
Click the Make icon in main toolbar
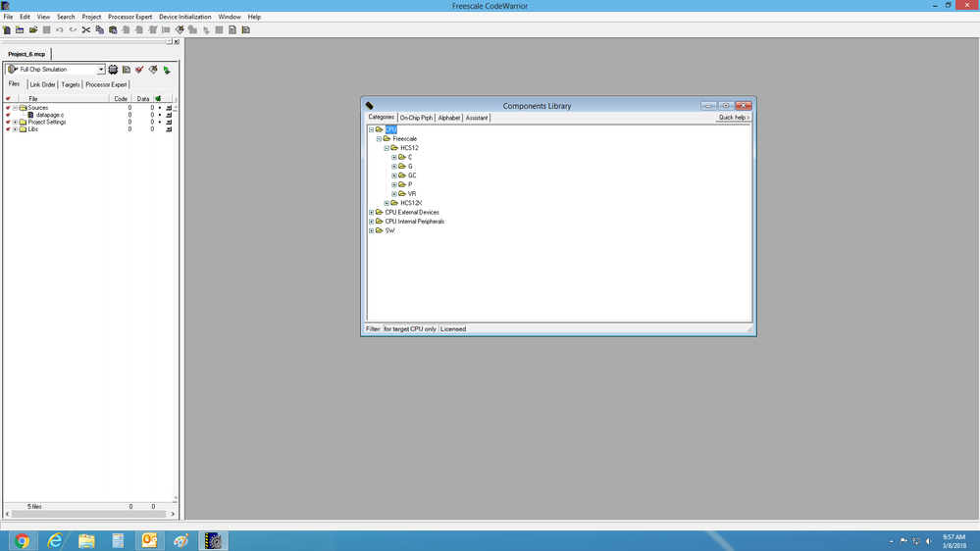point(180,29)
